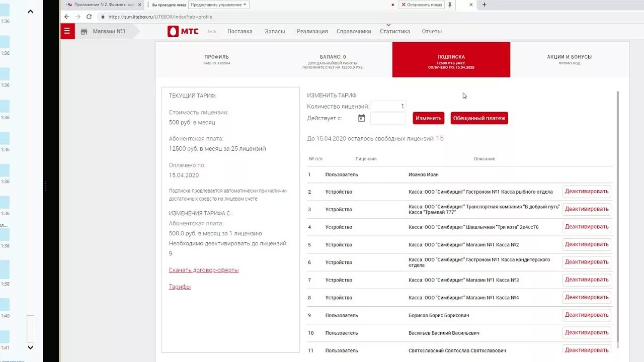Deactivate the Касса кондитерского отдела device
This screenshot has width=644, height=362.
[587, 262]
